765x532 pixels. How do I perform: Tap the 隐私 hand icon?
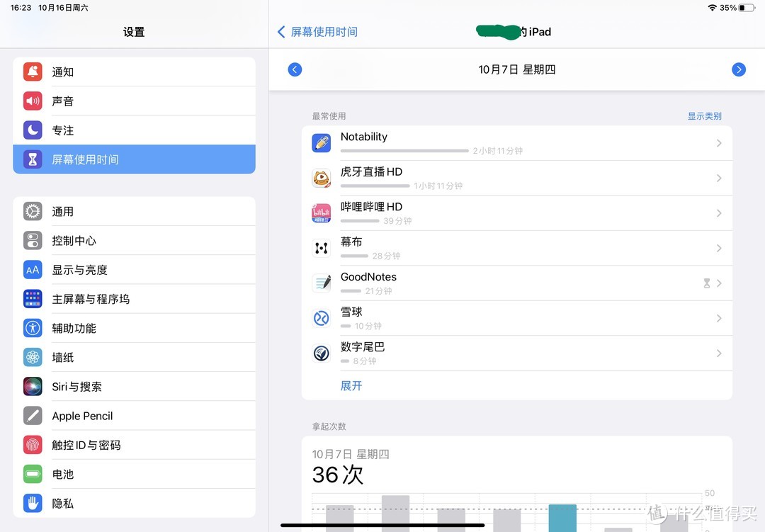(33, 503)
